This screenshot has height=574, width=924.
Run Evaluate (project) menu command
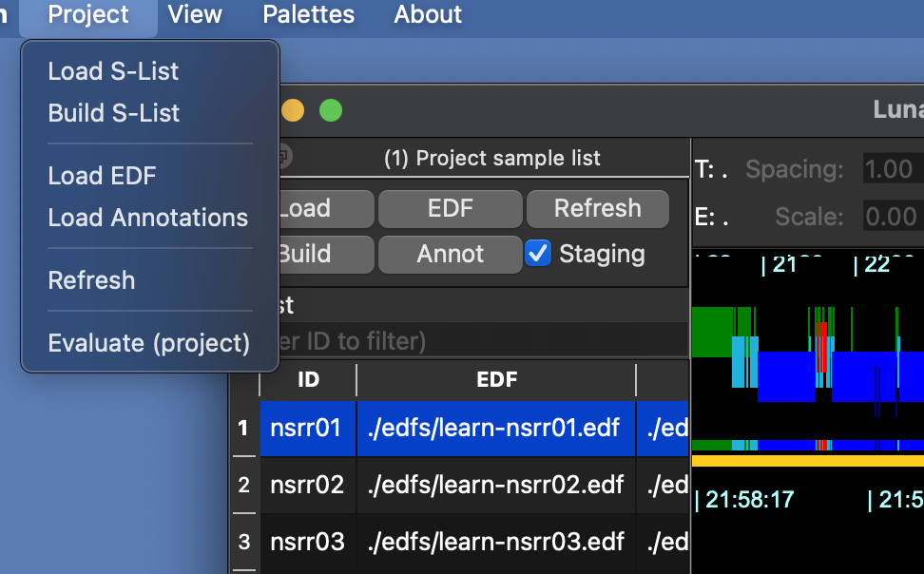pyautogui.click(x=148, y=343)
